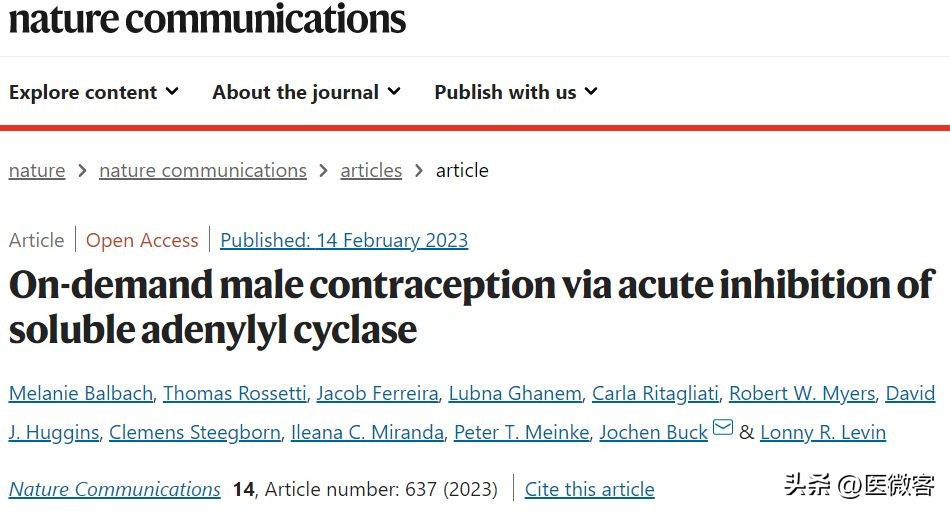Go to the nature breadcrumb link
Screen dimensions: 950x512
pyautogui.click(x=37, y=170)
